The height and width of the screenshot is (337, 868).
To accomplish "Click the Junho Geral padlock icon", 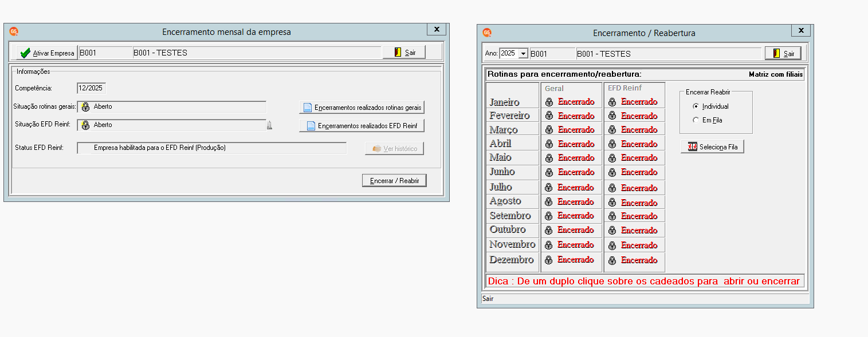I will (x=549, y=172).
